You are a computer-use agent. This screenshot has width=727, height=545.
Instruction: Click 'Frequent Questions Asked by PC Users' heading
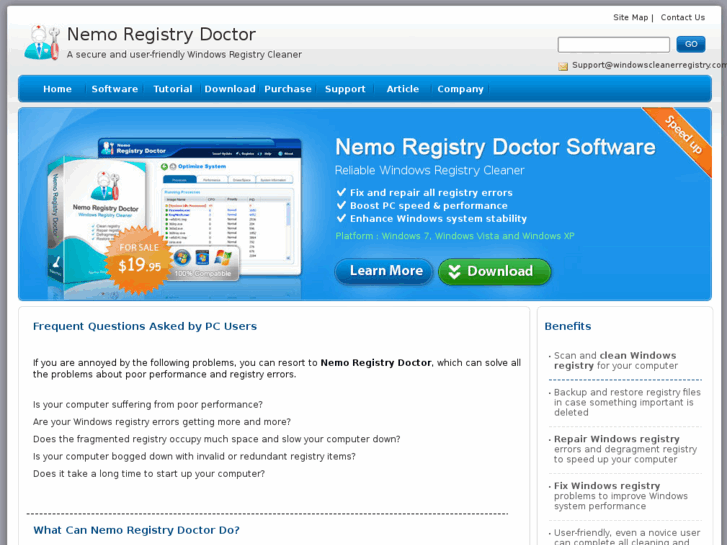(x=145, y=326)
